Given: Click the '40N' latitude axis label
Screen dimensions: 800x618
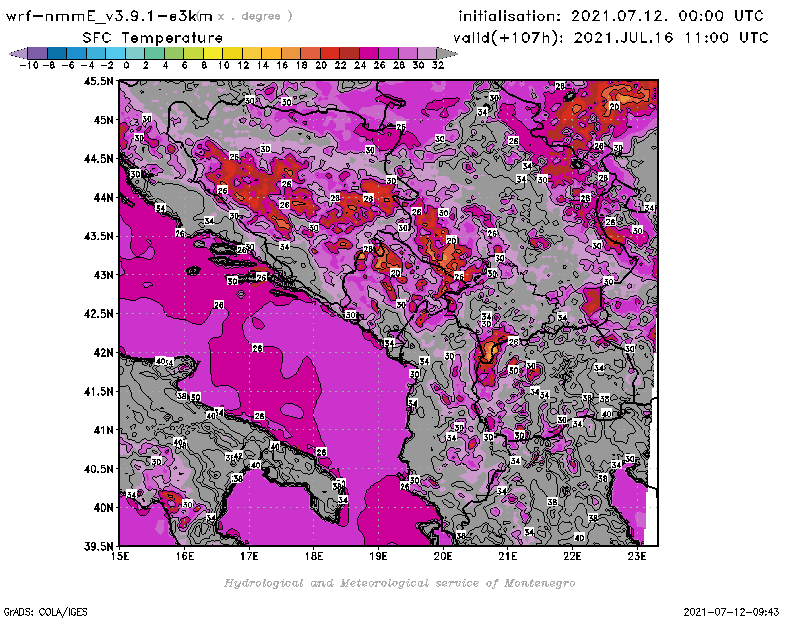Looking at the screenshot, I should (x=103, y=508).
